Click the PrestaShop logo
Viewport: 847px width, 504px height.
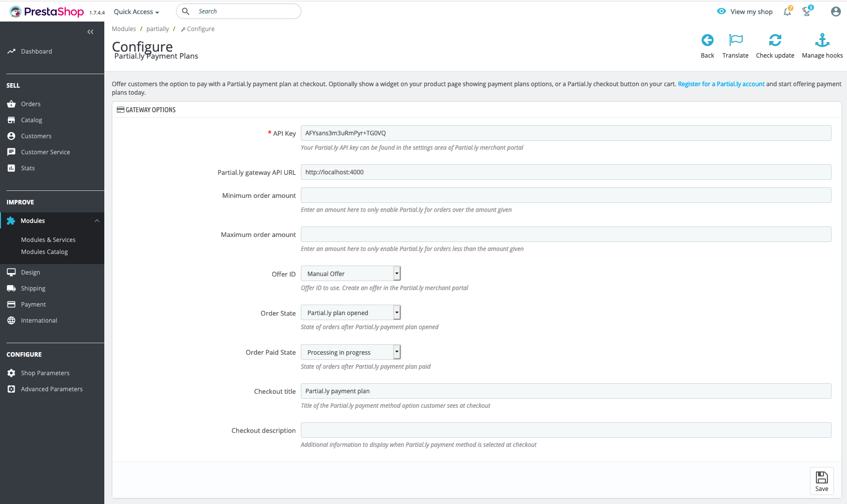47,12
